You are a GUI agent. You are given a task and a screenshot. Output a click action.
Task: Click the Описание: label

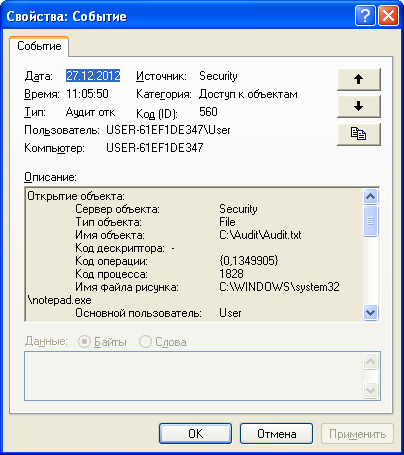point(50,177)
